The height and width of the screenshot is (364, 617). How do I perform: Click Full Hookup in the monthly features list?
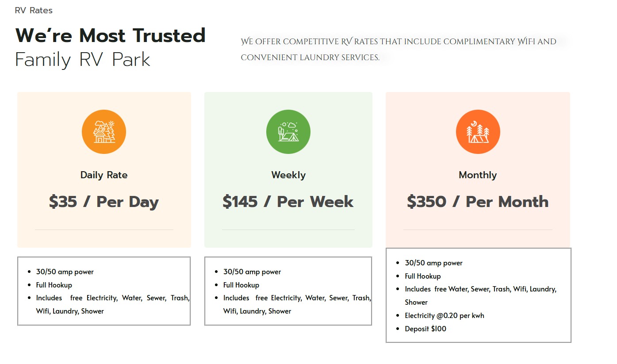(423, 276)
